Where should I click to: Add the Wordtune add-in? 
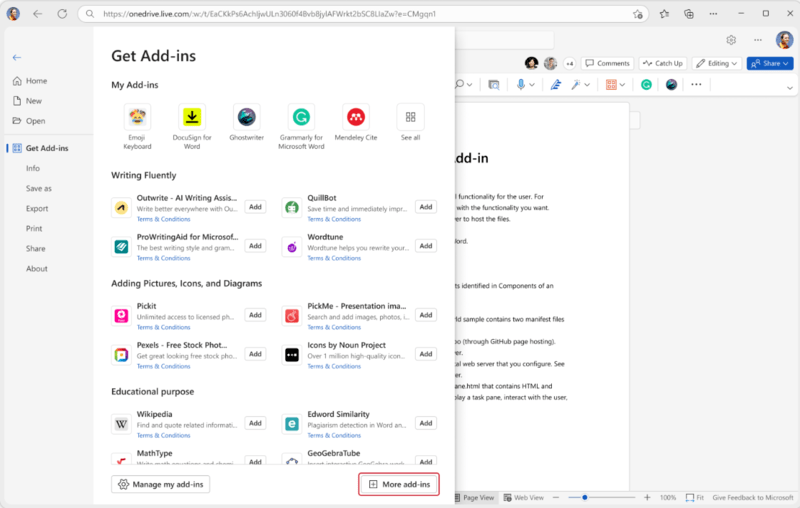(426, 246)
